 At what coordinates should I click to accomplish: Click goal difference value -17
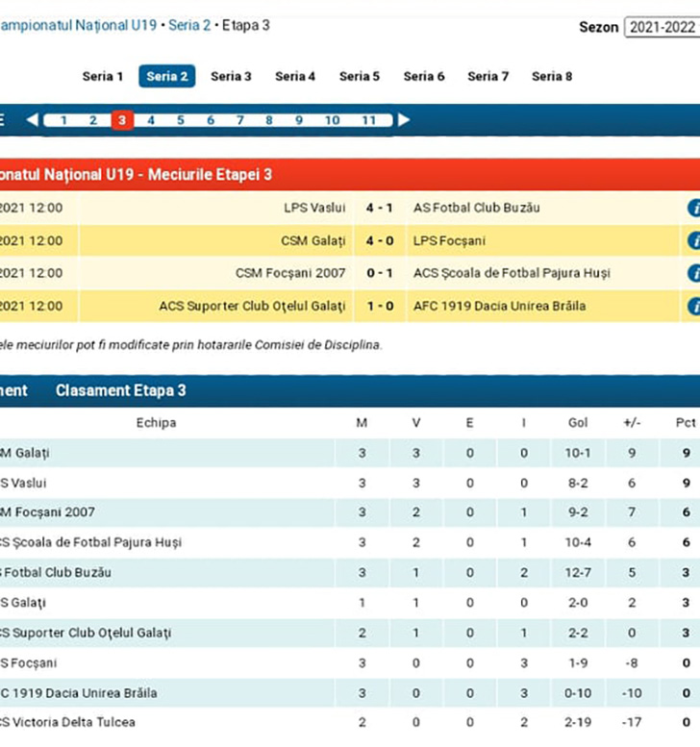tap(632, 723)
